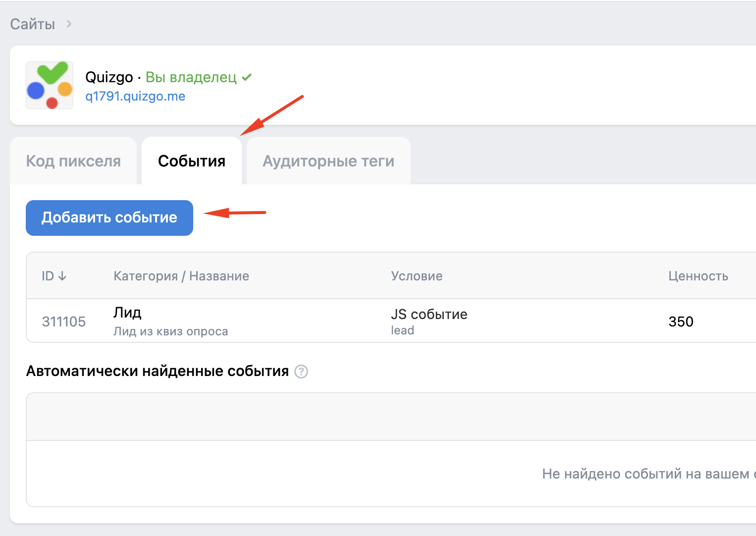
Task: Click the green owner verified checkmark icon
Action: (247, 77)
